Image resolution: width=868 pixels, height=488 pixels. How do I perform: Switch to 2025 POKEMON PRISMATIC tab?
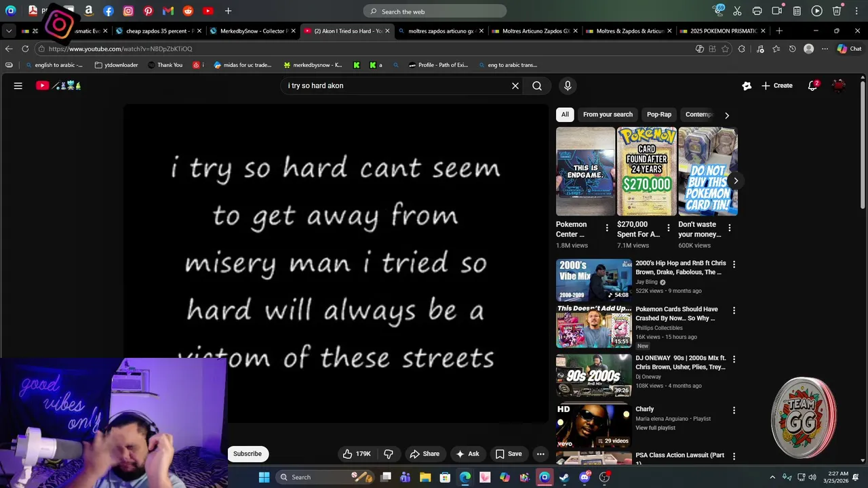(723, 31)
